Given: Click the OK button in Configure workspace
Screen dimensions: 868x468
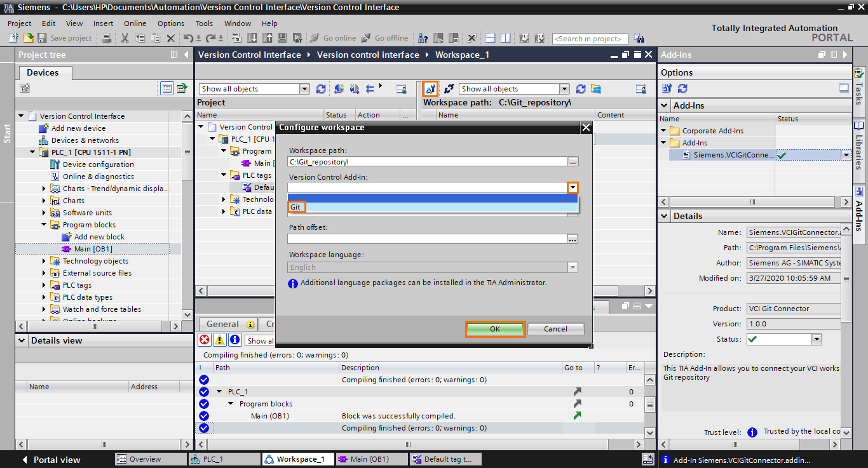Looking at the screenshot, I should click(x=495, y=329).
